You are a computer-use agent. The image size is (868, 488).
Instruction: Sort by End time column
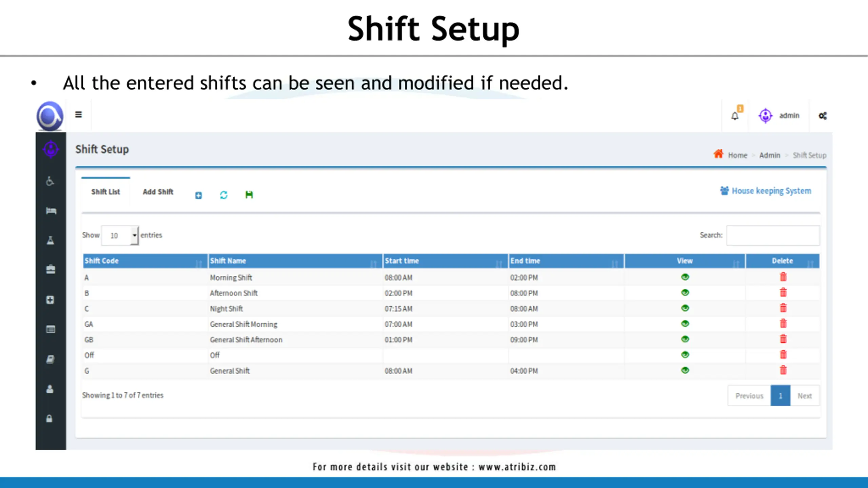(566, 261)
